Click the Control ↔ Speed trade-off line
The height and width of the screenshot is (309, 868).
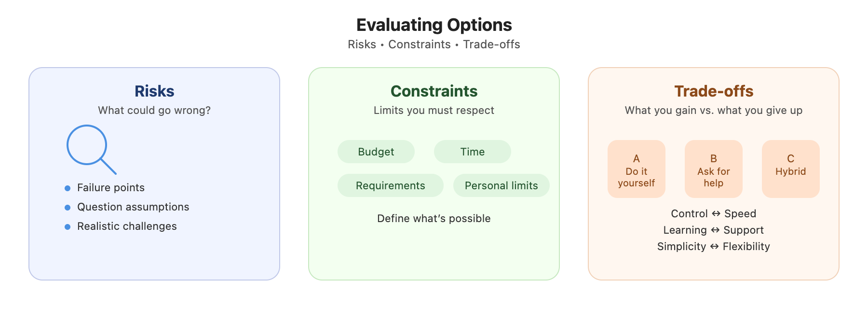point(714,214)
